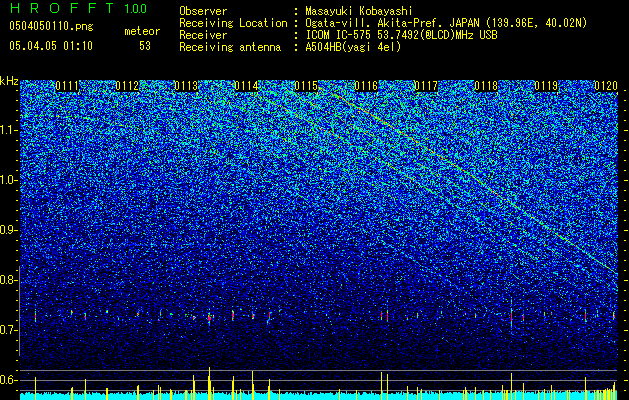Viewport: 629px width, 400px height.
Task: Click the 'Observer' field label
Action: (x=203, y=11)
